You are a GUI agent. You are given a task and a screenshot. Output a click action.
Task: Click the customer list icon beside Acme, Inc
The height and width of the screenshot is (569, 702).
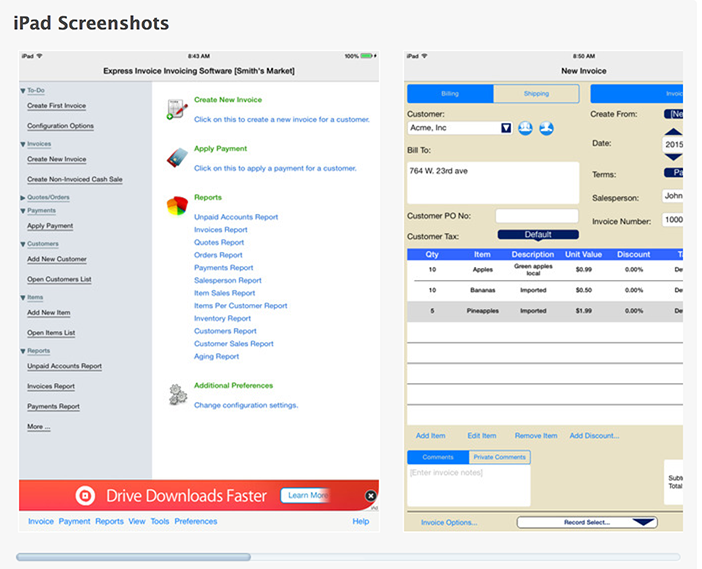pyautogui.click(x=525, y=128)
